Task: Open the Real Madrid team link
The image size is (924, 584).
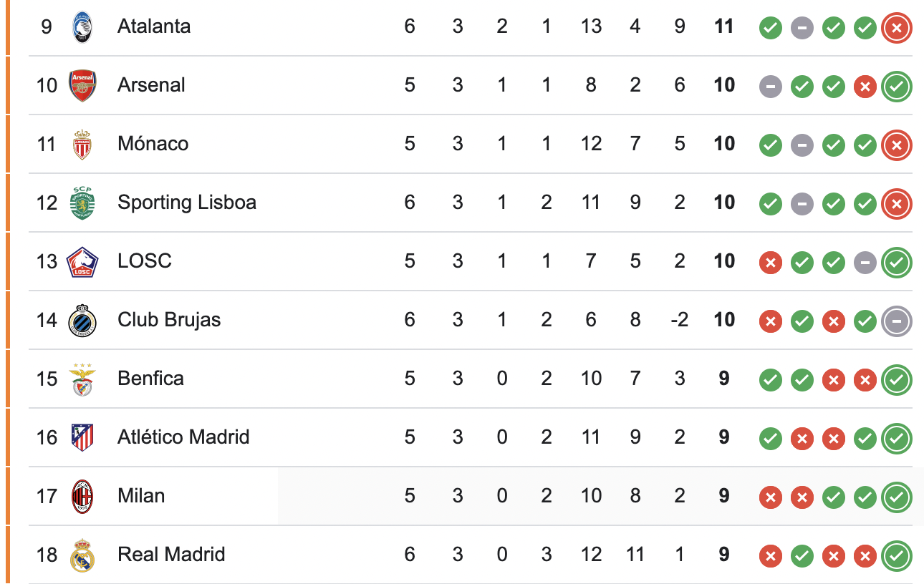Action: tap(171, 555)
